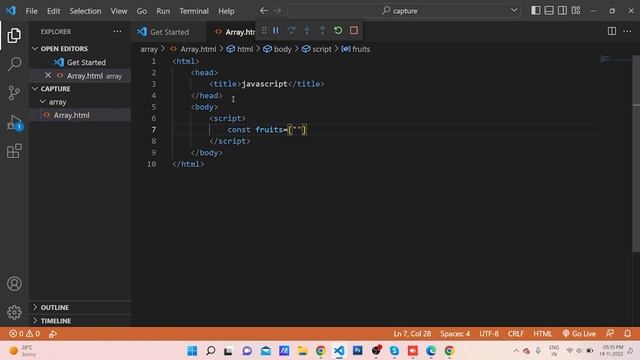This screenshot has width=640, height=360.
Task: Open Source Control view
Action: click(x=14, y=93)
